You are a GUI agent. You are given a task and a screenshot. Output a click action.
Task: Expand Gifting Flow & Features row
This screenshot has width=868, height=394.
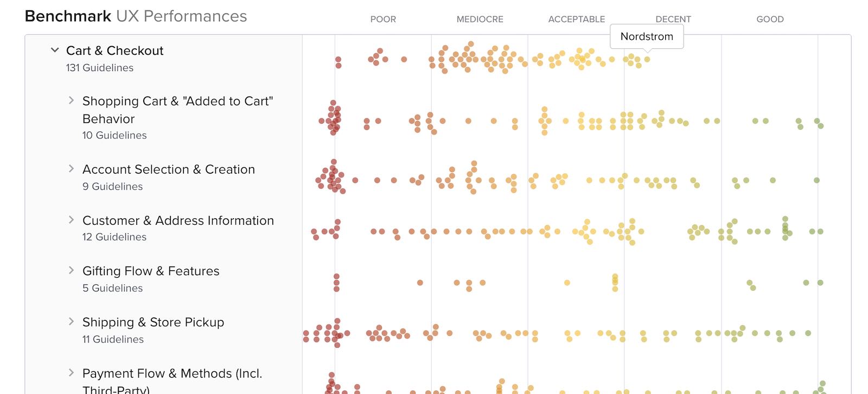tap(71, 270)
